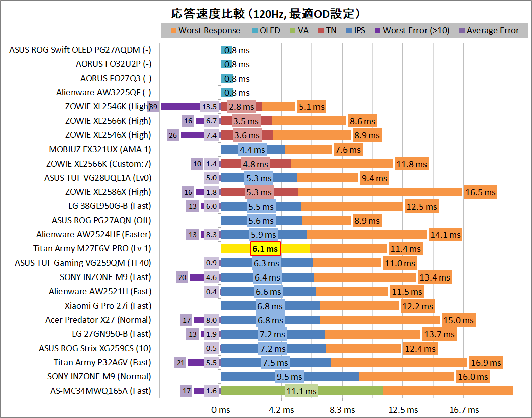Click the 8.3 ms axis label

342,410
